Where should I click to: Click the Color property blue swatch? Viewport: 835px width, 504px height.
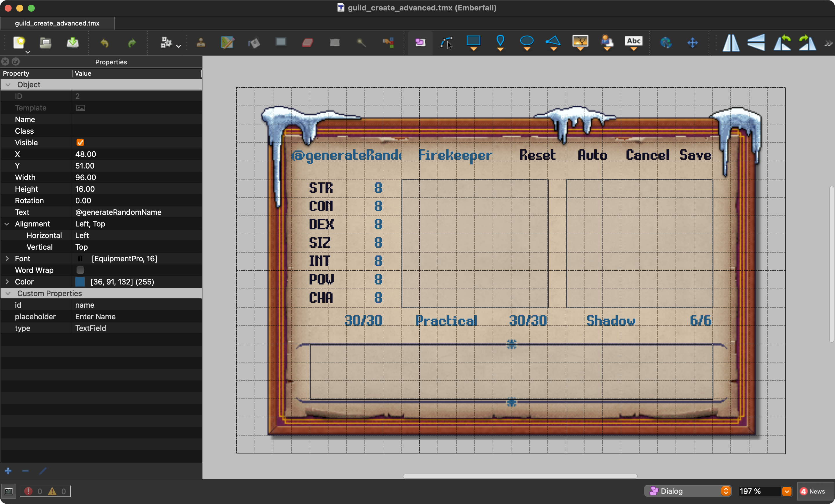pos(80,282)
